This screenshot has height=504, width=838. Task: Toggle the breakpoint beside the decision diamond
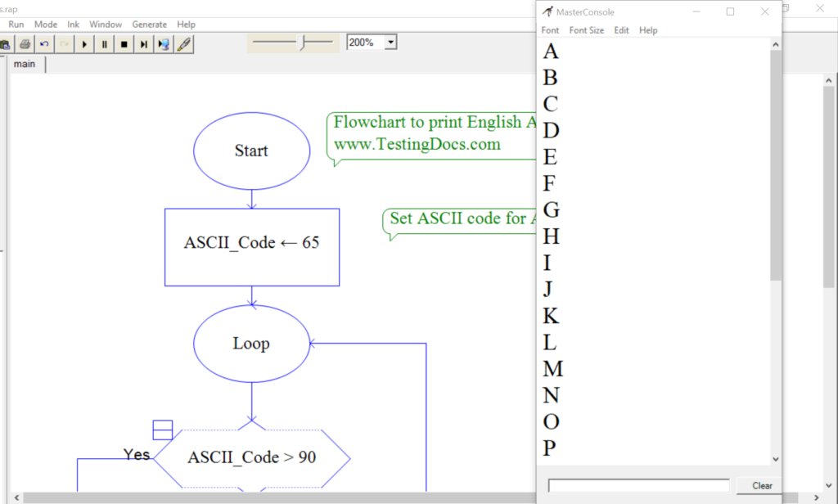(x=162, y=429)
